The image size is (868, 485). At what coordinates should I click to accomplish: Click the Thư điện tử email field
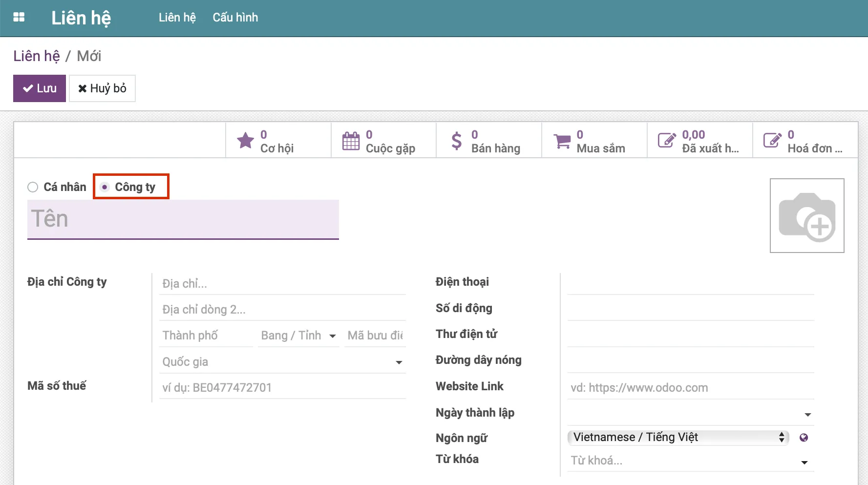pos(691,336)
